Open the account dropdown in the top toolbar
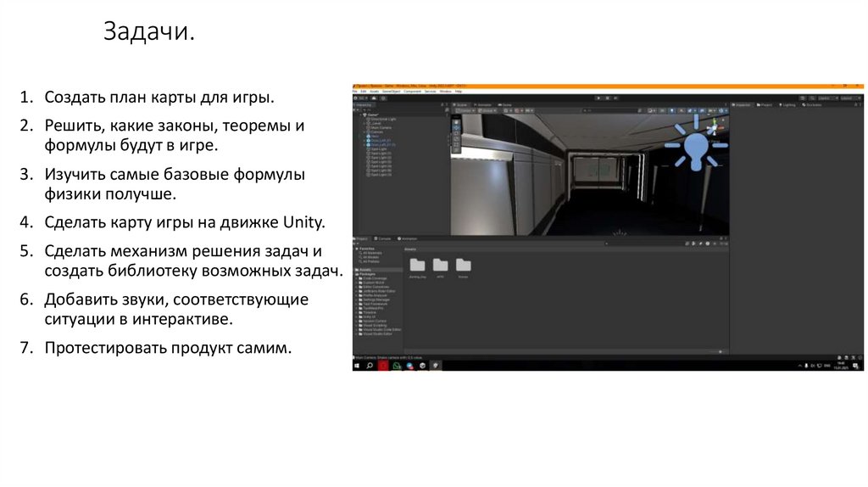This screenshot has height=487, width=868. coord(360,98)
